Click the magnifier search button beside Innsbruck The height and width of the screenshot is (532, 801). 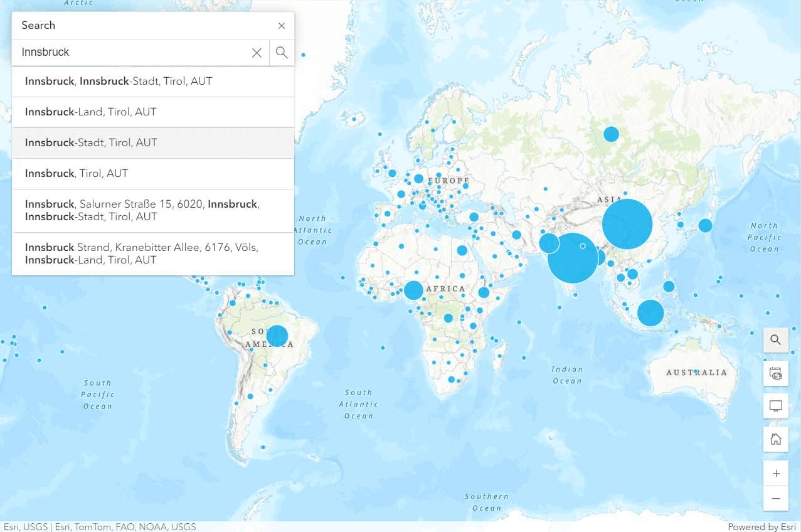(x=282, y=53)
